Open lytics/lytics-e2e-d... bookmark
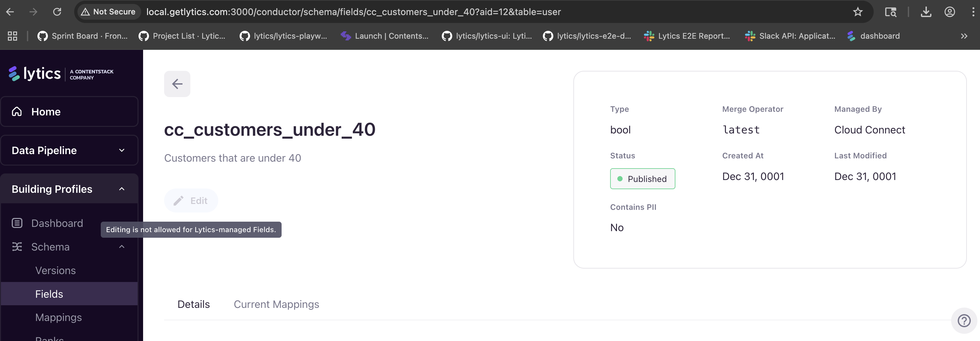The width and height of the screenshot is (980, 341). 586,36
